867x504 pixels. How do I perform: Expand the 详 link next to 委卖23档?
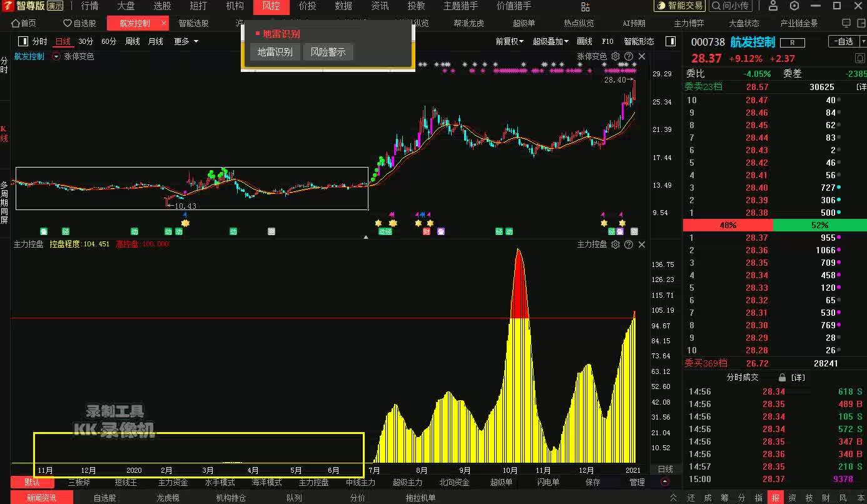click(861, 87)
